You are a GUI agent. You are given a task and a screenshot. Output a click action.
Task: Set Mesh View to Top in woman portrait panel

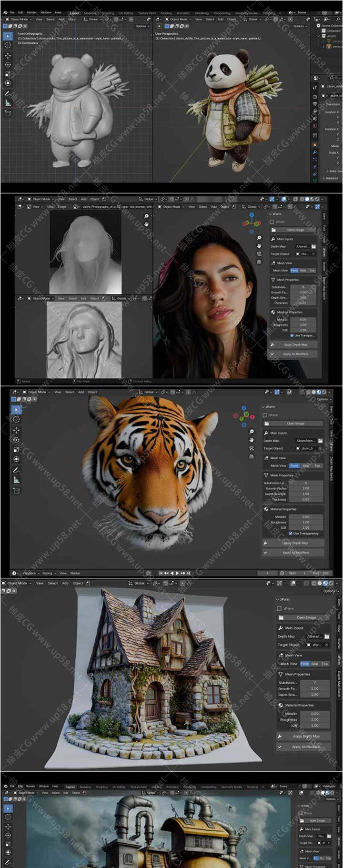312,270
